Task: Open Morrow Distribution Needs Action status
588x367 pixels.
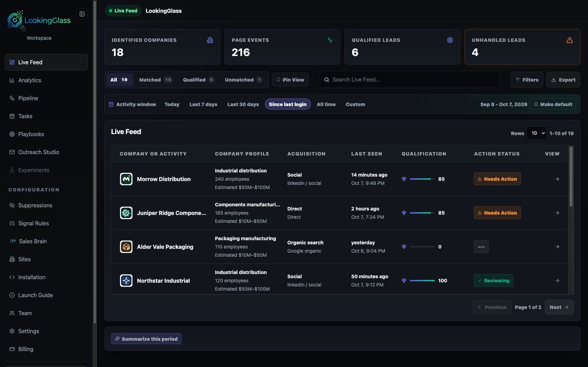Action: 497,179
